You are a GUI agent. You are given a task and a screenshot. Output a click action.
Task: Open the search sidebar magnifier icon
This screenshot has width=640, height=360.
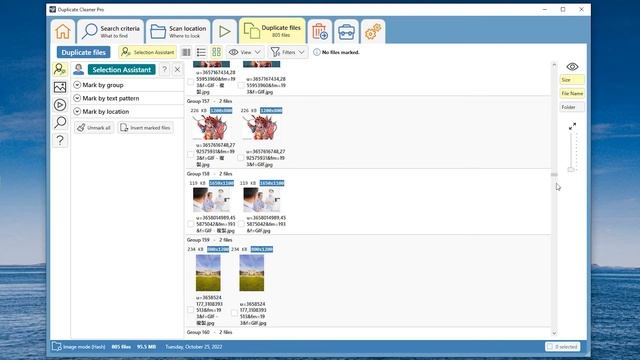(60, 122)
